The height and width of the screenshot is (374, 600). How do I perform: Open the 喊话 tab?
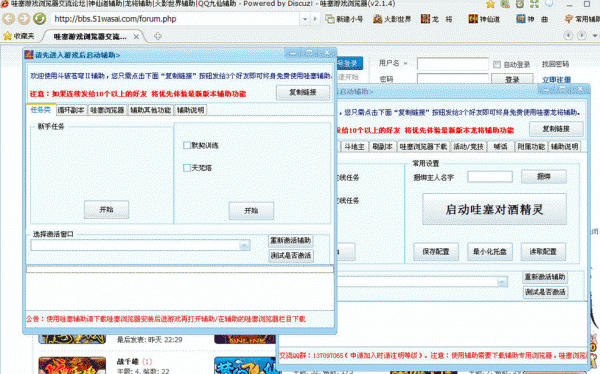pos(500,147)
